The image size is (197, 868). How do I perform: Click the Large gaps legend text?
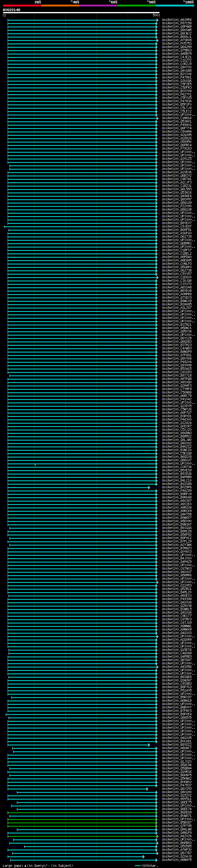coord(38,865)
